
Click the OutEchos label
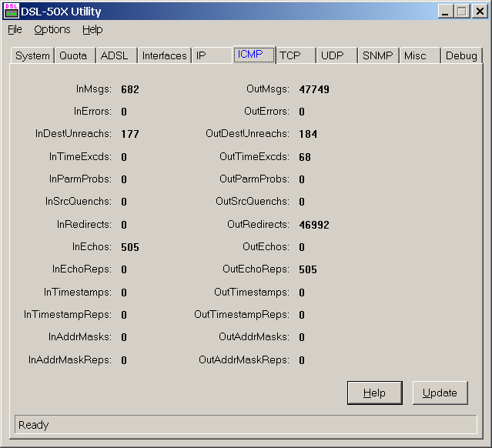(266, 246)
